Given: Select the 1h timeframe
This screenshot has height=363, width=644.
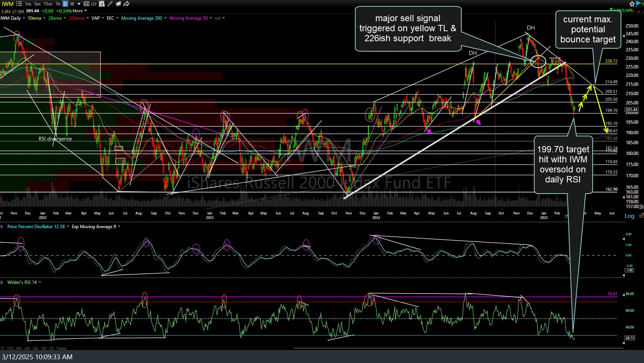Looking at the screenshot, I should pos(58,4).
